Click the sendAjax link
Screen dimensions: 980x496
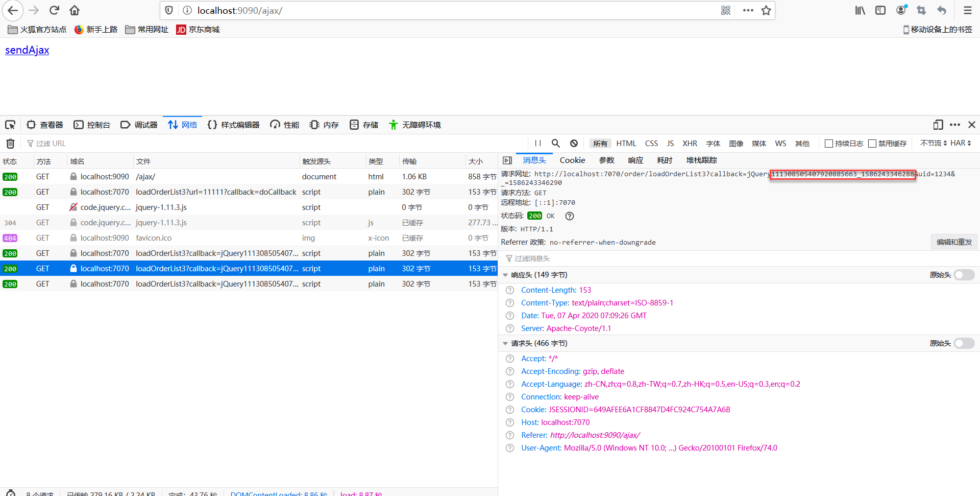[x=27, y=50]
